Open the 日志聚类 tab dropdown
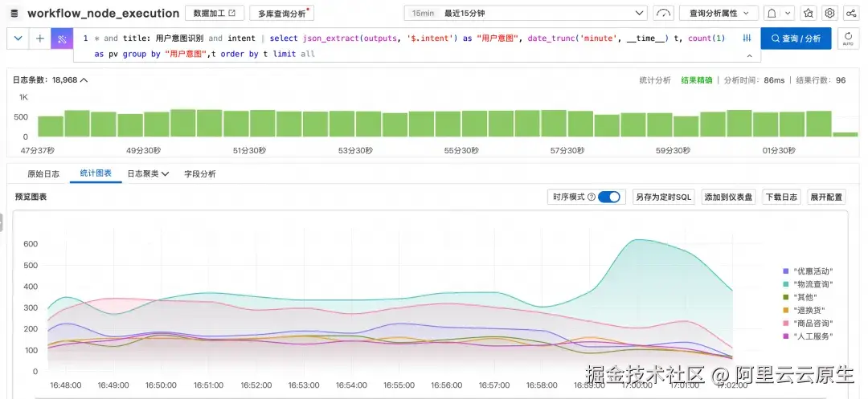 coord(148,173)
